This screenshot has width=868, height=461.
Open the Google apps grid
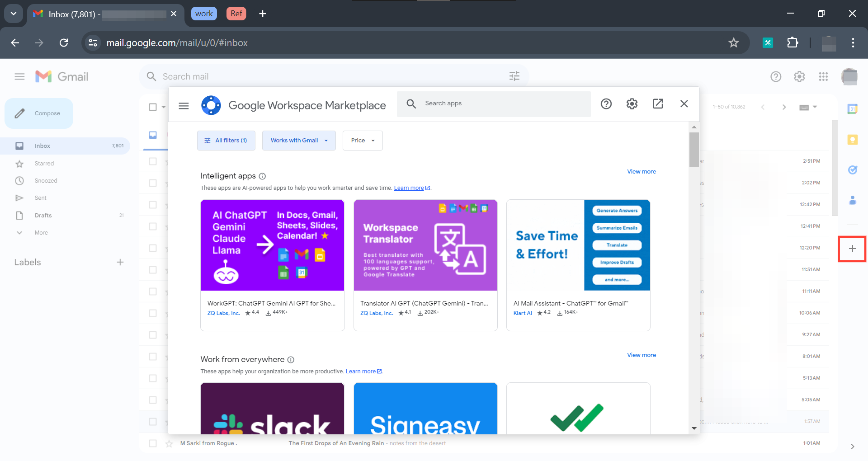(823, 77)
